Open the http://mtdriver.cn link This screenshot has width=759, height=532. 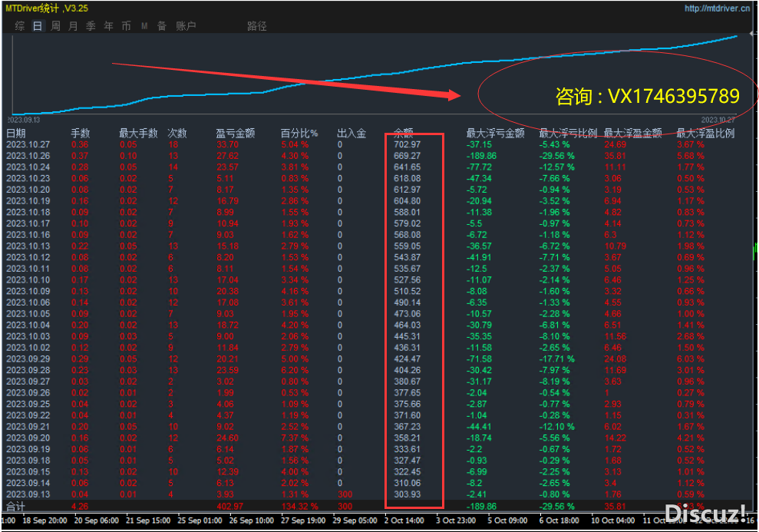tap(718, 8)
